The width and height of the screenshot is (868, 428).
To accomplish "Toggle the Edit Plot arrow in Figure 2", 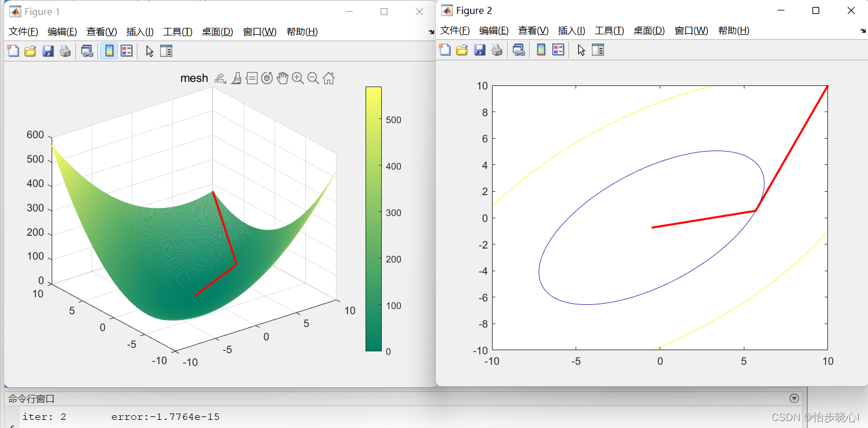I will tap(581, 50).
